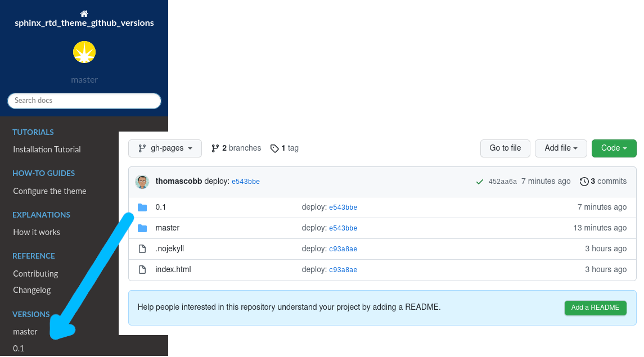Click the yellow starburst project logo
The height and width of the screenshot is (357, 644).
pyautogui.click(x=84, y=52)
